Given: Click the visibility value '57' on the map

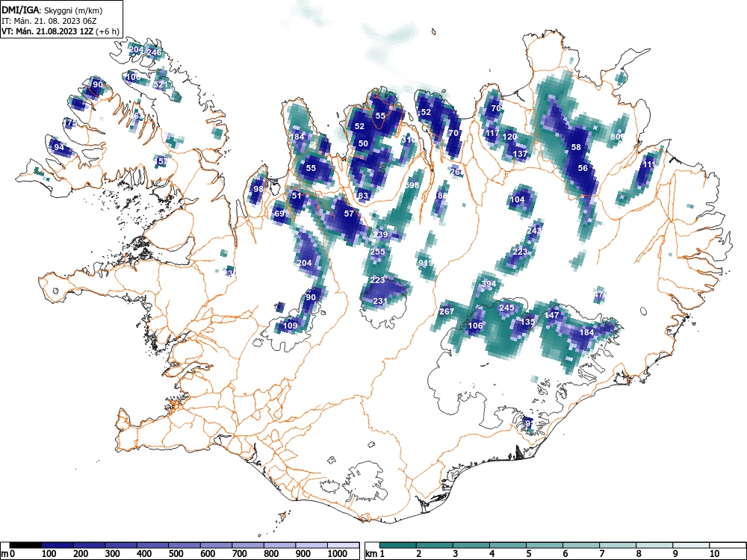Looking at the screenshot, I should pos(349,214).
